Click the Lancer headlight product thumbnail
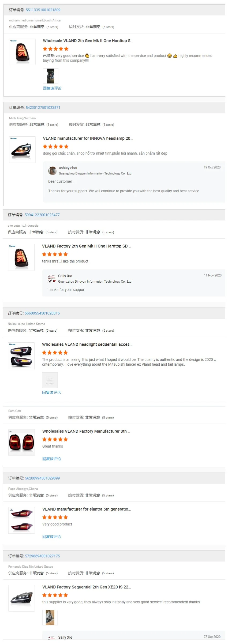The height and width of the screenshot is (644, 228). coord(21,356)
